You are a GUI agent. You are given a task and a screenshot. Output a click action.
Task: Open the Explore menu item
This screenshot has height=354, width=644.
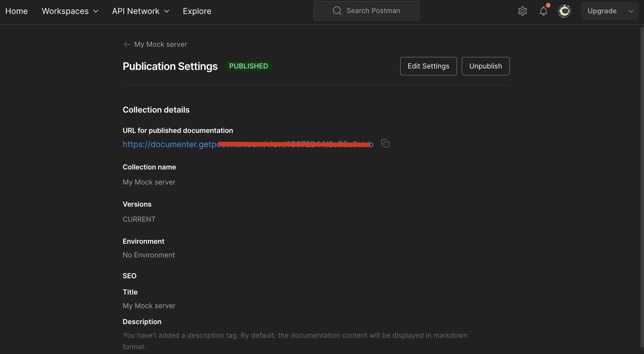[x=197, y=11]
